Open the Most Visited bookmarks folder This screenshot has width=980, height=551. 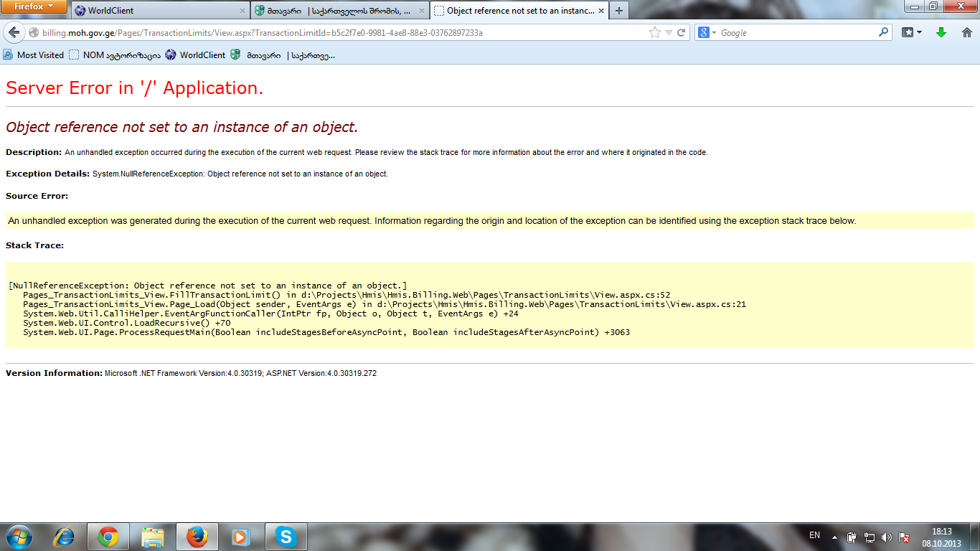point(34,55)
